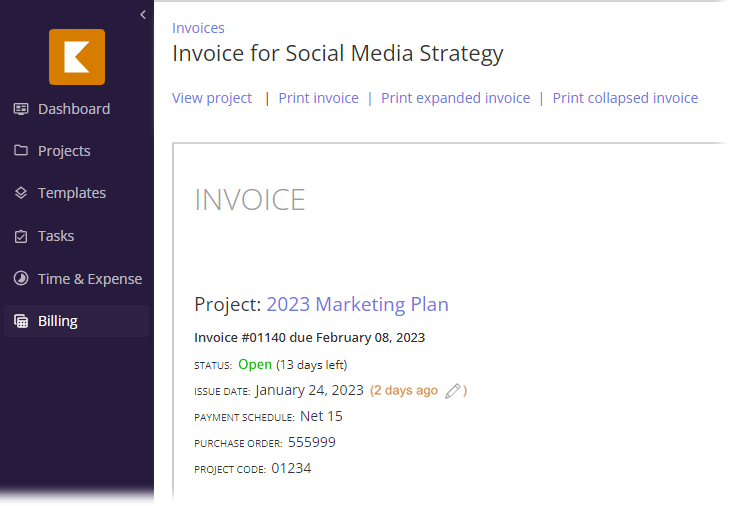The image size is (732, 506).
Task: Open the Projects section
Action: coord(64,151)
